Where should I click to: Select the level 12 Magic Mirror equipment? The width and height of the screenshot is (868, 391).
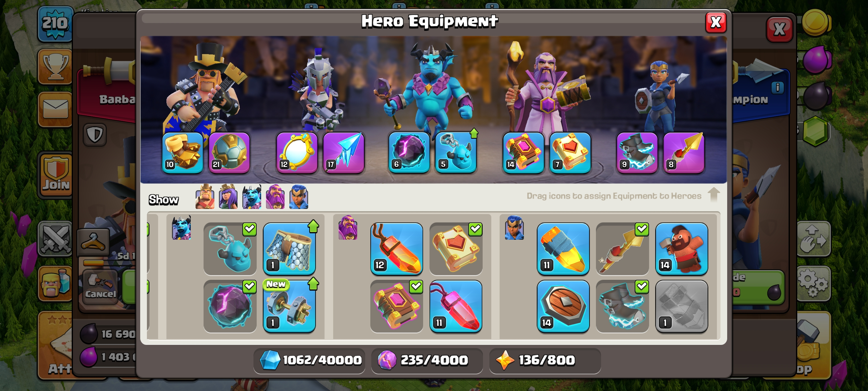coord(297,153)
